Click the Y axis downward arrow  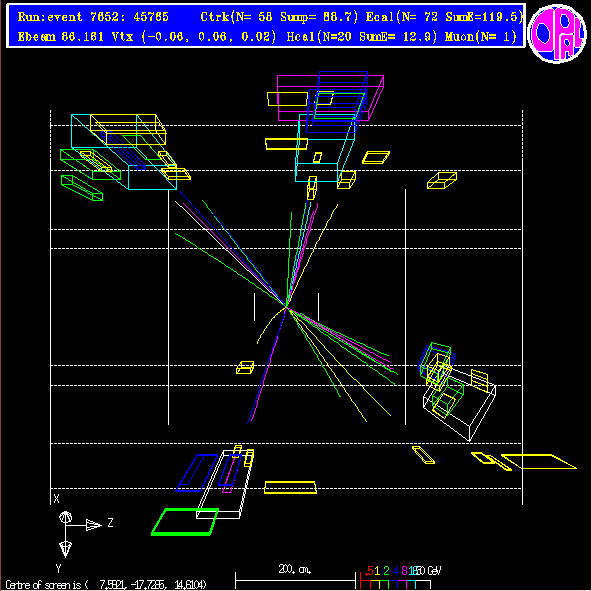66,549
